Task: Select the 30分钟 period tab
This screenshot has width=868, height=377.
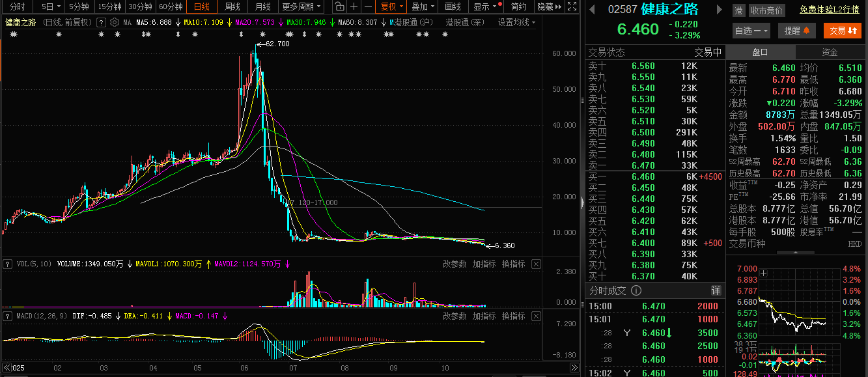Action: point(140,7)
